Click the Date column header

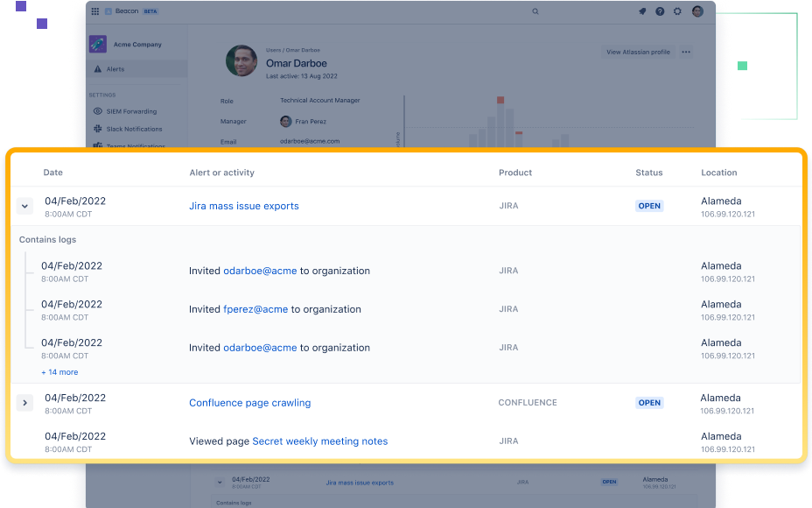click(x=52, y=173)
